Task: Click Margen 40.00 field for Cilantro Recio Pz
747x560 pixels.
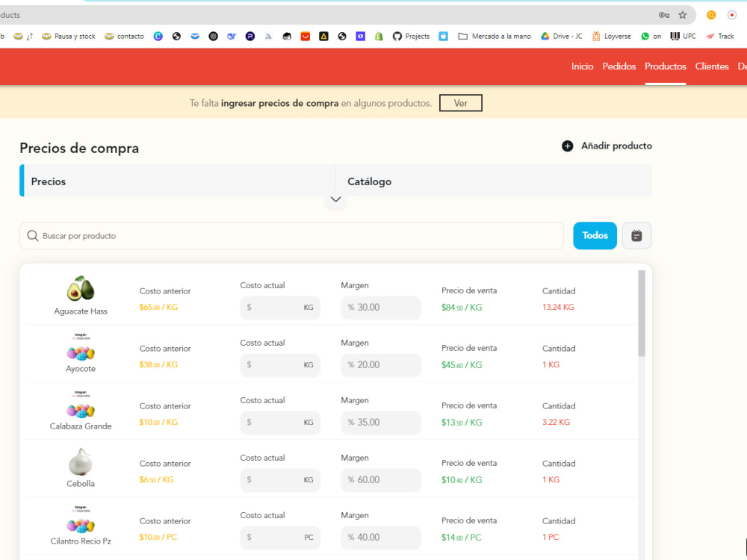Action: point(381,538)
